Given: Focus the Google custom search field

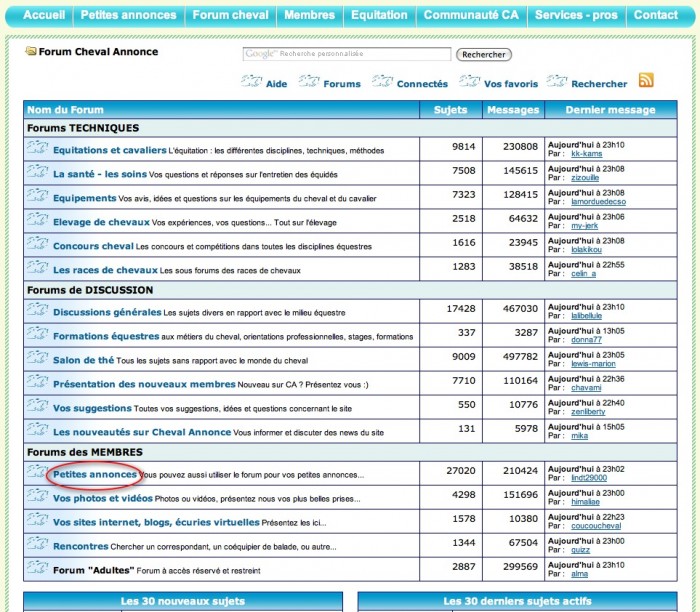Looking at the screenshot, I should 347,54.
